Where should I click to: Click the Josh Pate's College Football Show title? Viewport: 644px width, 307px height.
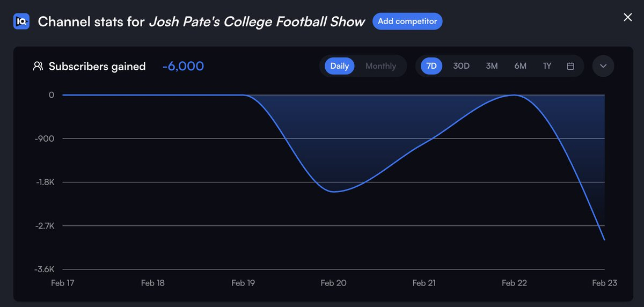(257, 22)
